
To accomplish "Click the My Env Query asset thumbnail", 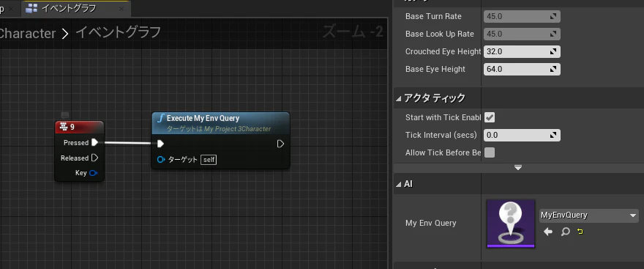I will click(511, 224).
